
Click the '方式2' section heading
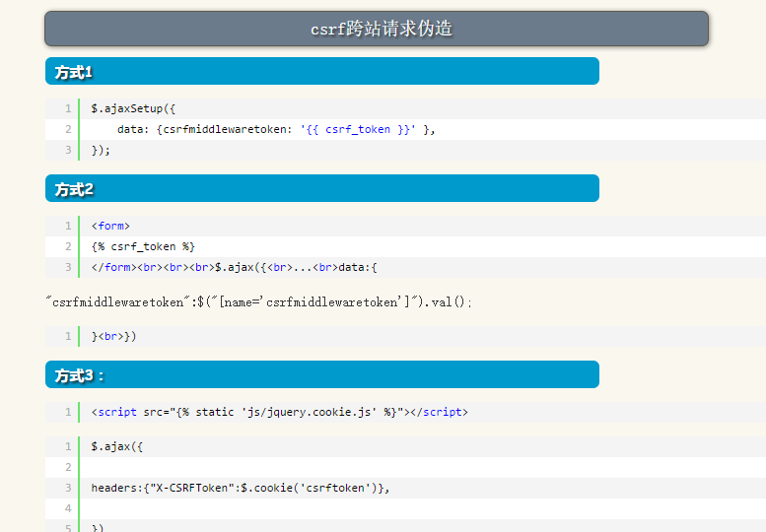tap(322, 188)
